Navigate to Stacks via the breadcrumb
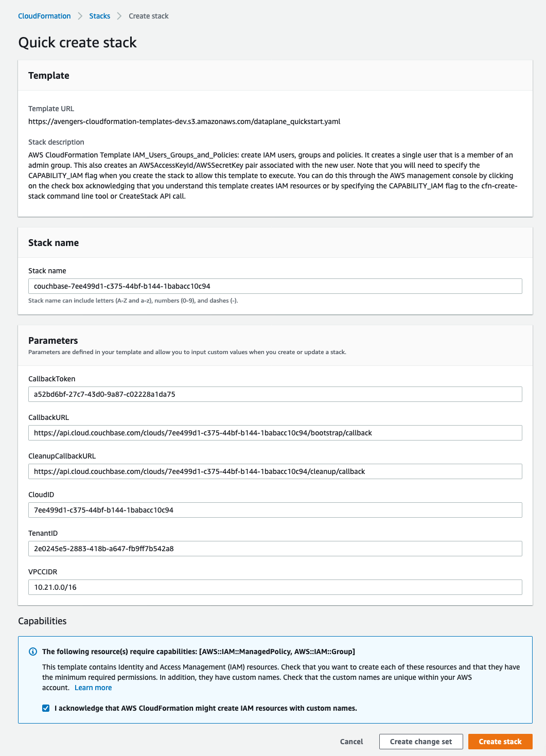The height and width of the screenshot is (756, 546). 99,16
